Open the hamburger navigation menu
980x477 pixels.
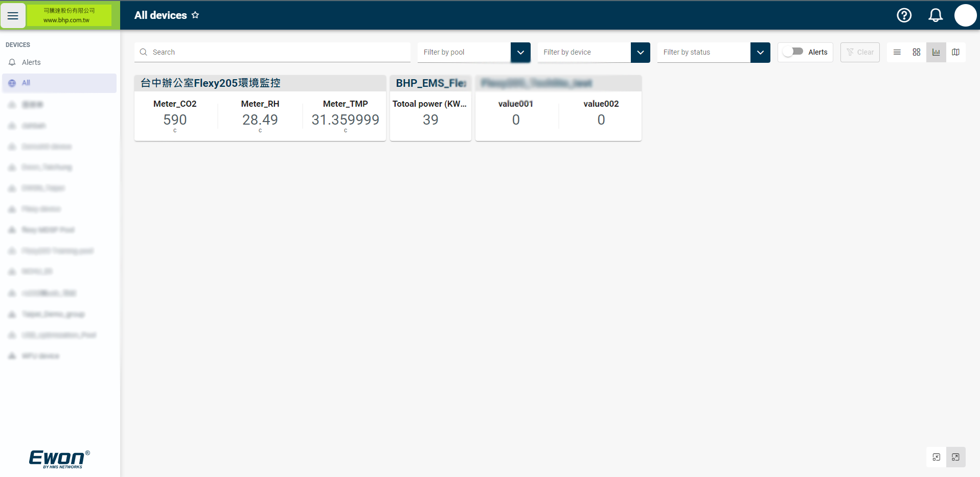pos(13,15)
